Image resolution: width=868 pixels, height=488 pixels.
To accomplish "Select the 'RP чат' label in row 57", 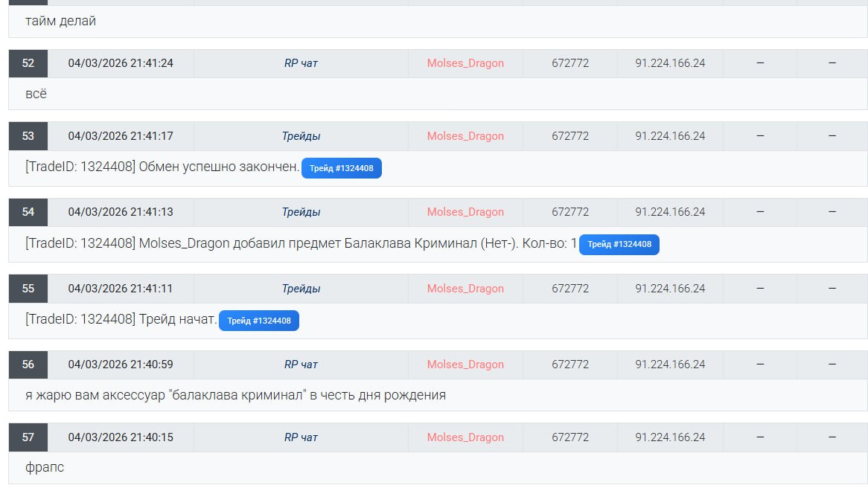I will tap(301, 437).
